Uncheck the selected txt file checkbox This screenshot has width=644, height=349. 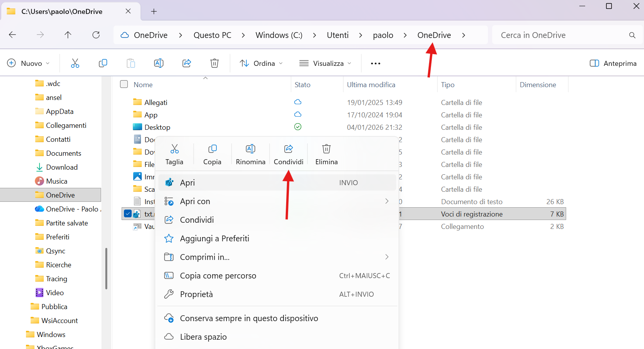point(128,213)
